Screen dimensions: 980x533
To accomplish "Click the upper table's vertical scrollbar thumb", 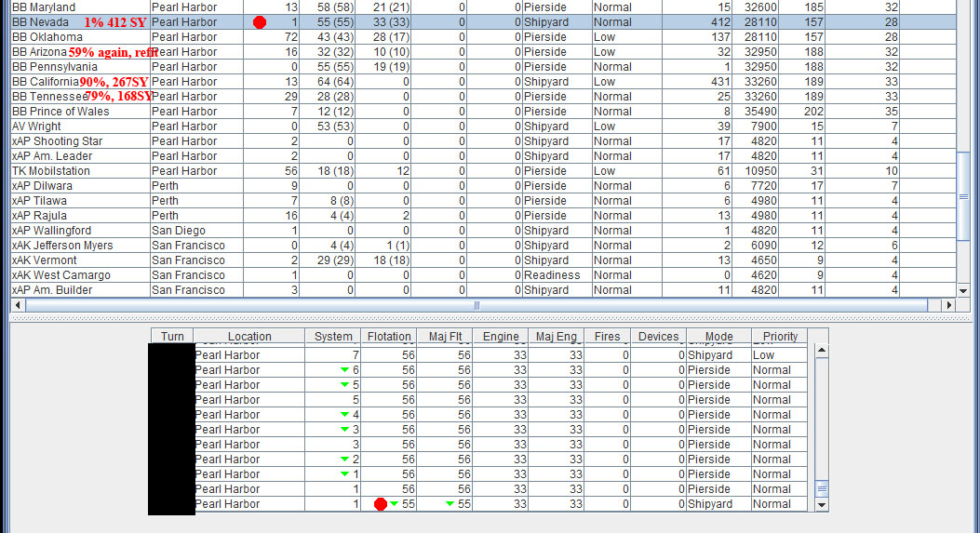I will click(963, 197).
